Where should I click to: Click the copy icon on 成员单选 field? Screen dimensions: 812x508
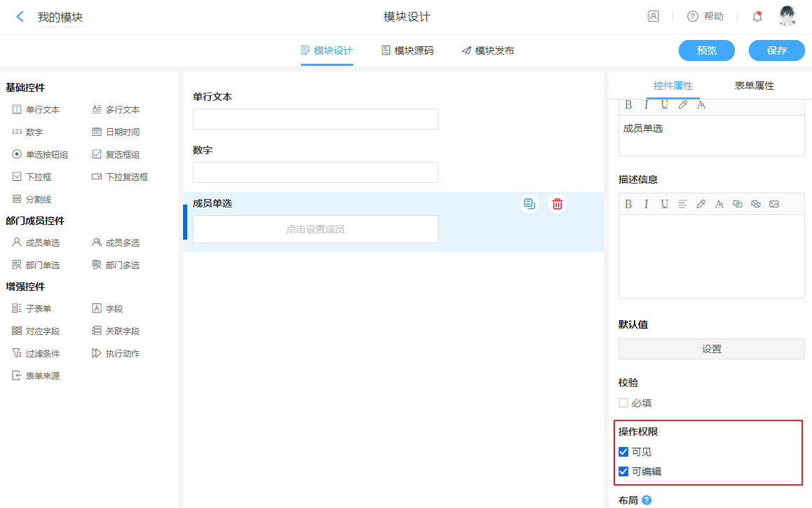[x=529, y=204]
